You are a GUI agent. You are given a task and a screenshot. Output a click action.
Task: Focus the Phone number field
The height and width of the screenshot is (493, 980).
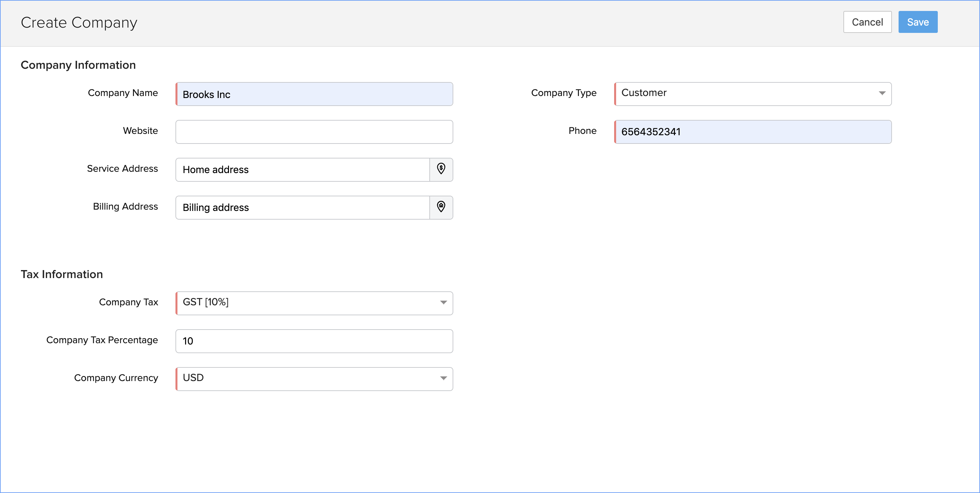(752, 132)
